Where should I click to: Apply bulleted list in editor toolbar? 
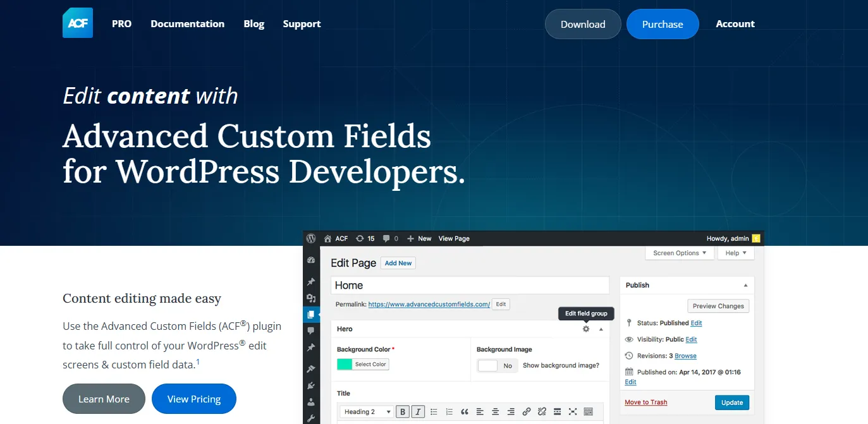tap(434, 411)
